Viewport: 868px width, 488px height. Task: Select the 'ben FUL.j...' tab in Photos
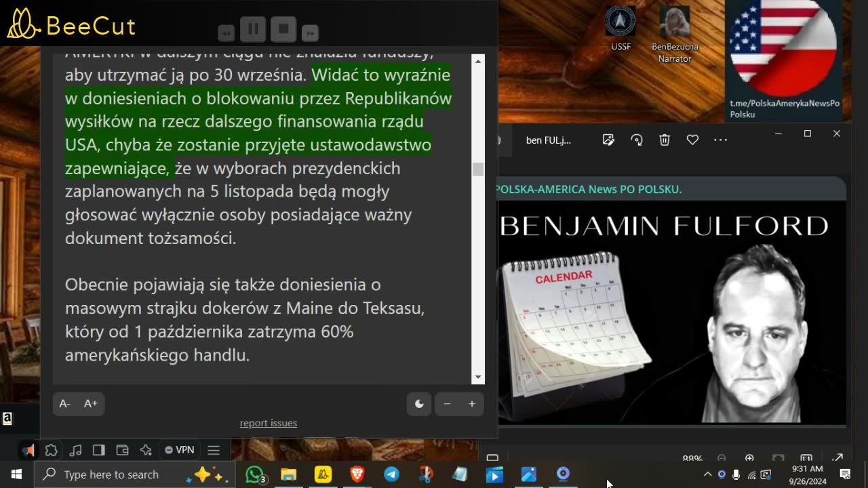click(549, 140)
